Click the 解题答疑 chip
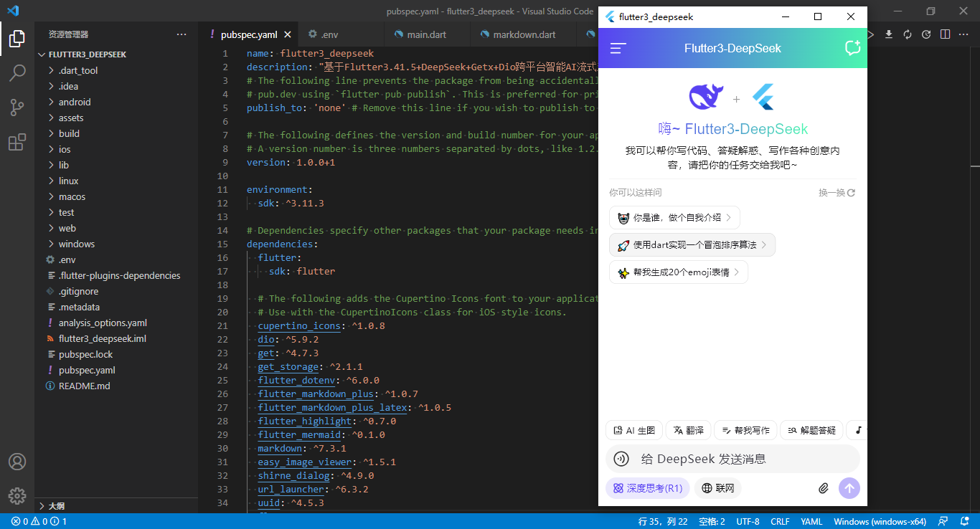 point(811,430)
